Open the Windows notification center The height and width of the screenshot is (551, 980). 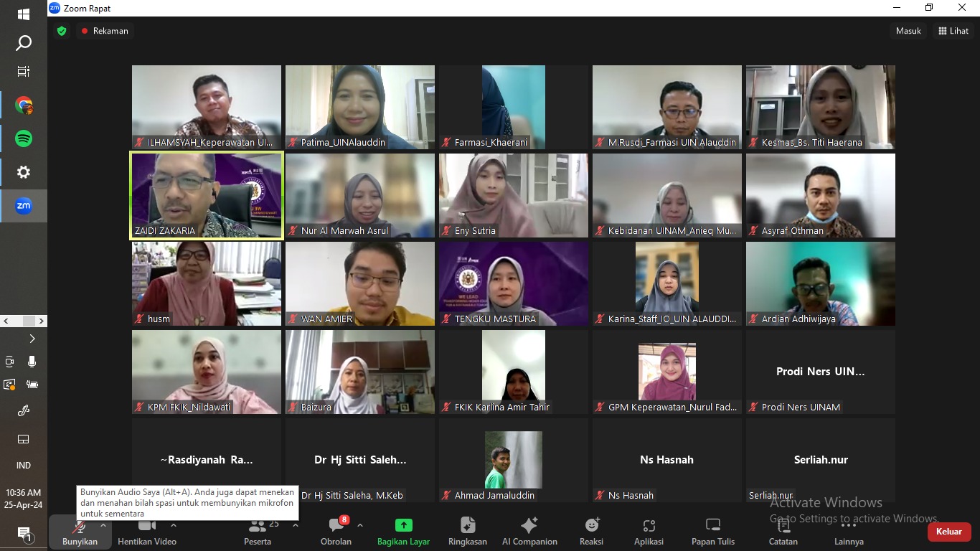click(x=24, y=534)
